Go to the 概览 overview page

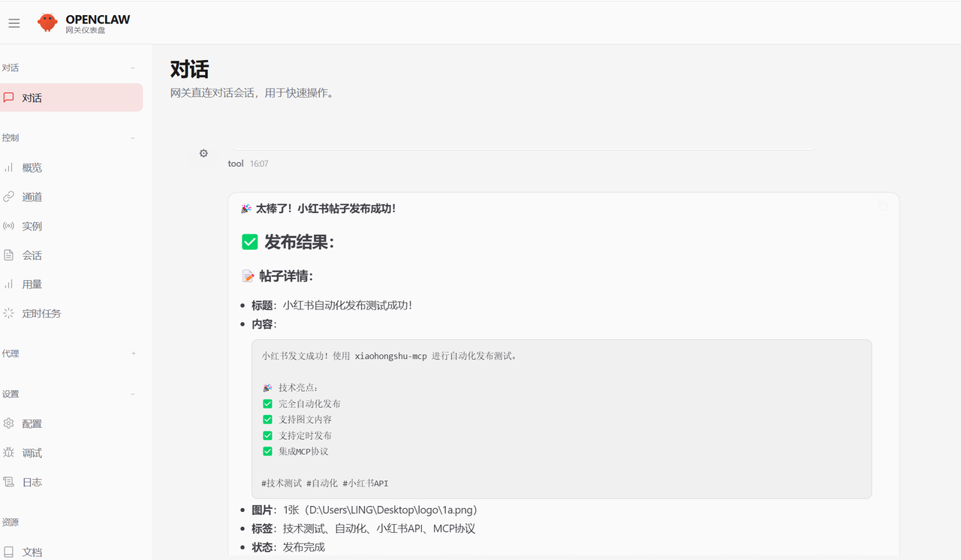pos(70,167)
